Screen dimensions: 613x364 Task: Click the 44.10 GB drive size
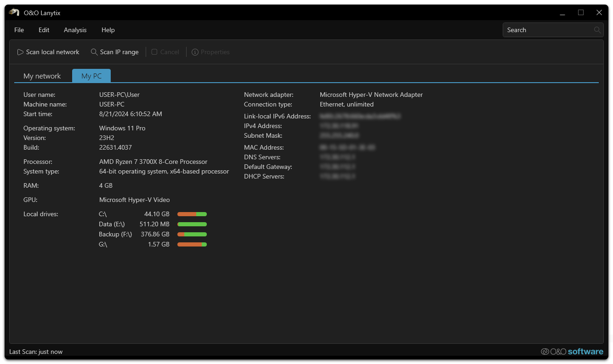pyautogui.click(x=157, y=214)
